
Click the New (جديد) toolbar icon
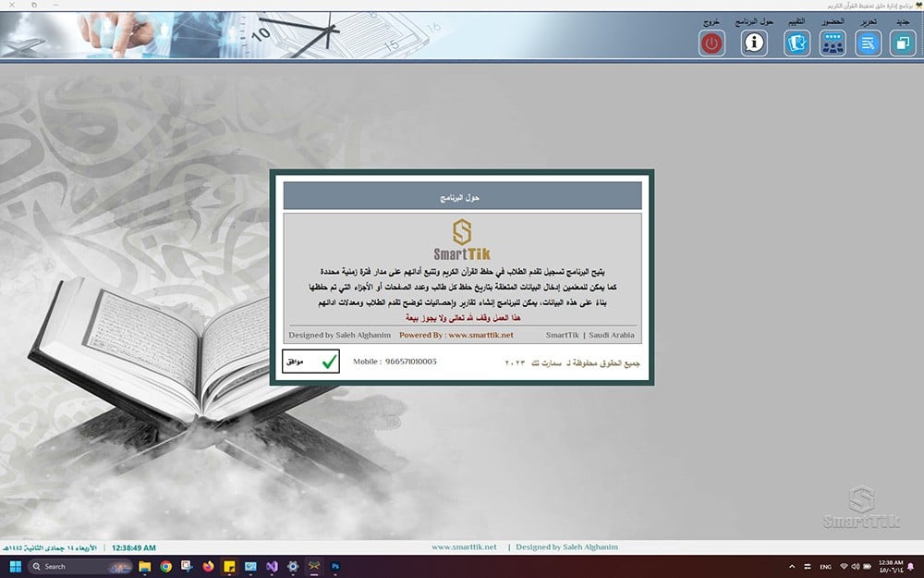903,43
